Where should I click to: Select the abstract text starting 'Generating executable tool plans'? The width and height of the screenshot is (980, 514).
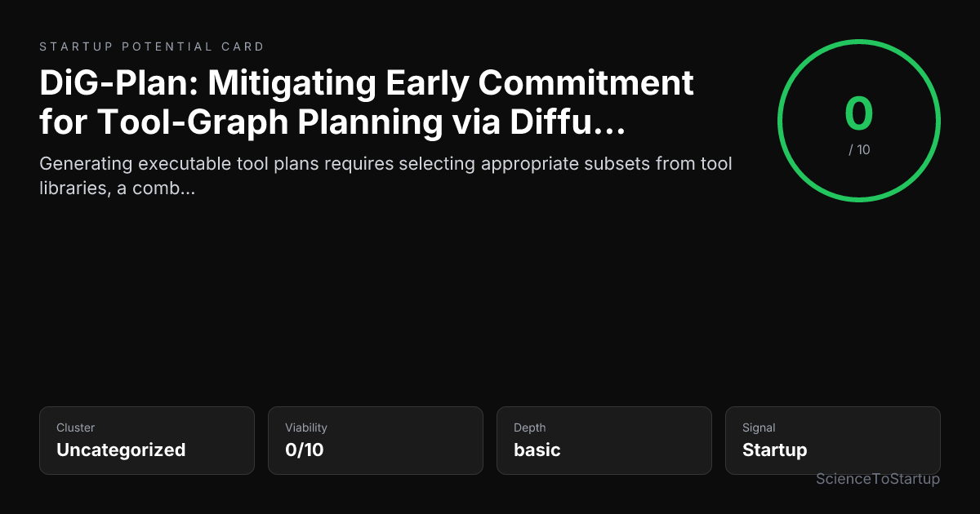[x=385, y=175]
